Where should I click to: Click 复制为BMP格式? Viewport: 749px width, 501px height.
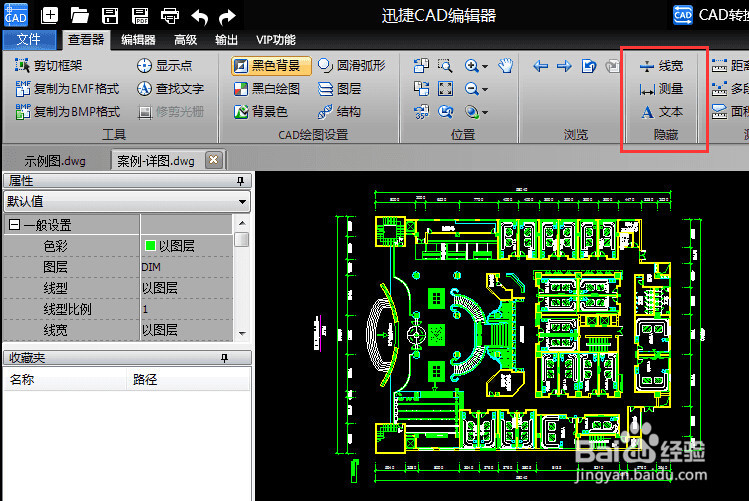[x=67, y=112]
